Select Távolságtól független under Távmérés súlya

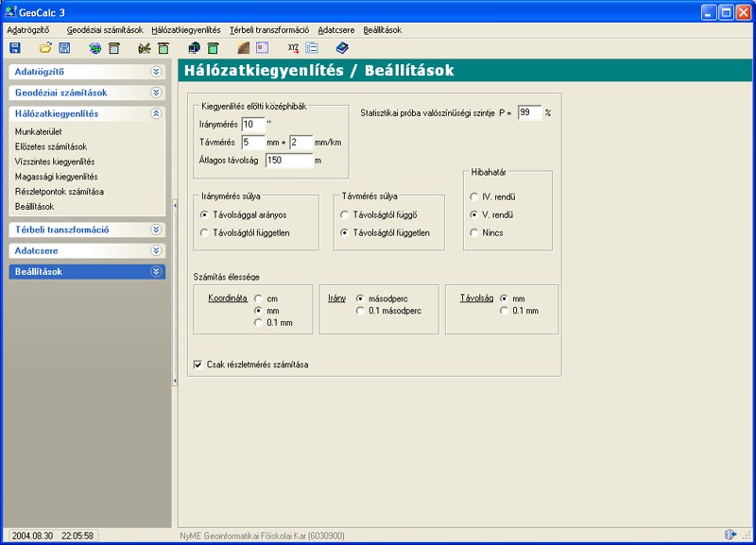coord(344,232)
